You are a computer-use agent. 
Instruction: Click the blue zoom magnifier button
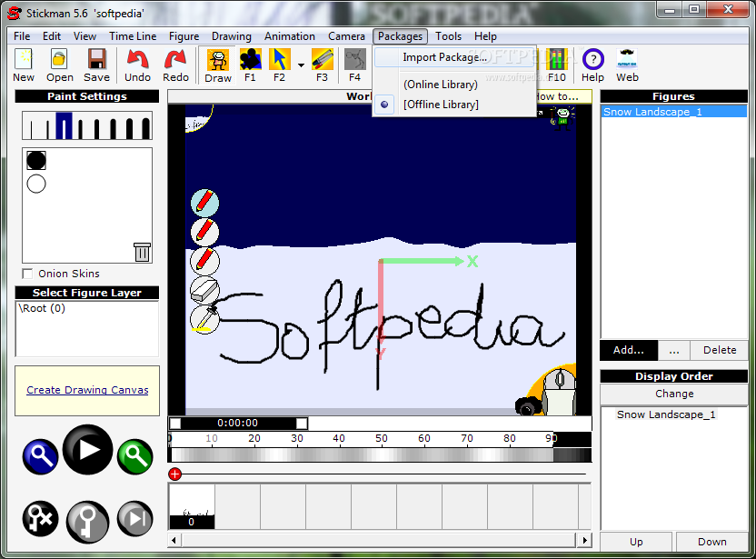click(41, 456)
